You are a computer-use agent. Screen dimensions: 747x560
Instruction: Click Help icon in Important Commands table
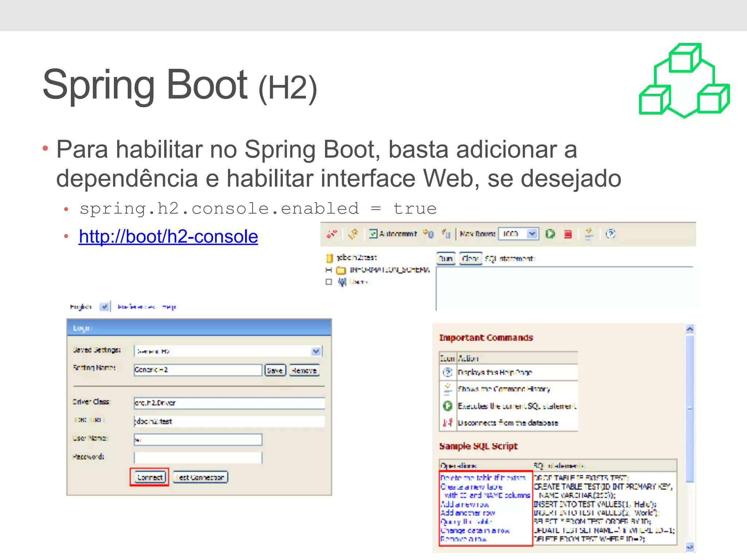click(448, 372)
